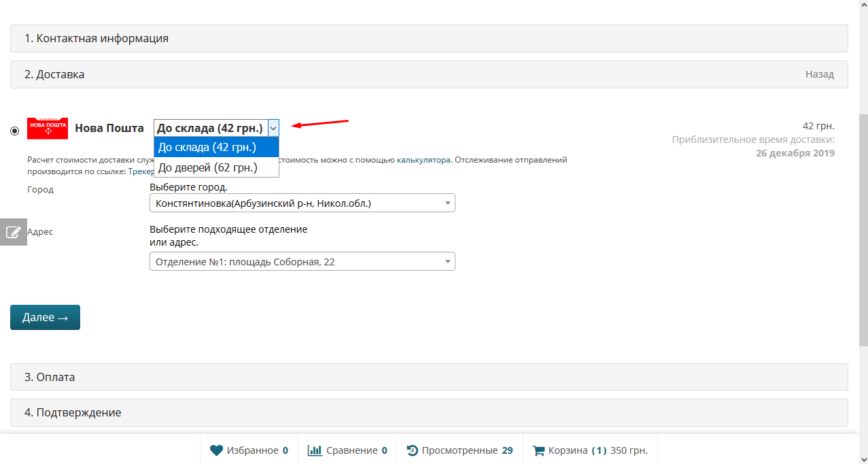
Task: Click the shopping cart icon
Action: (x=538, y=450)
